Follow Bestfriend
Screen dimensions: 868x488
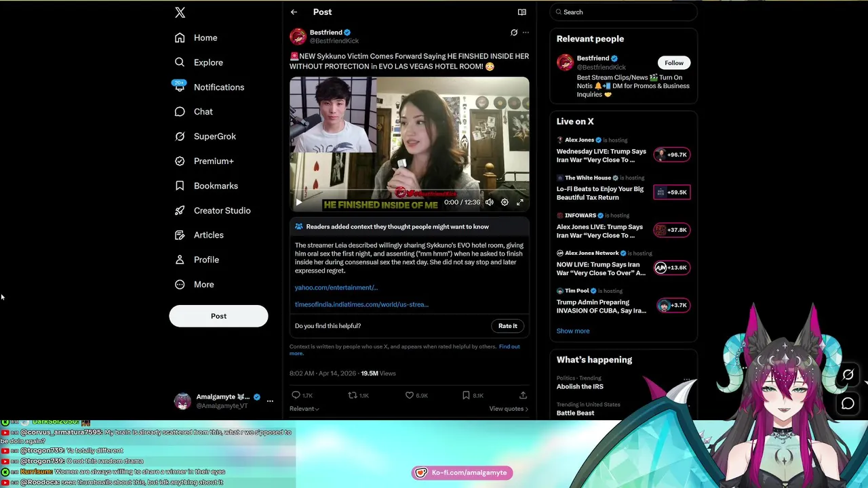point(674,63)
